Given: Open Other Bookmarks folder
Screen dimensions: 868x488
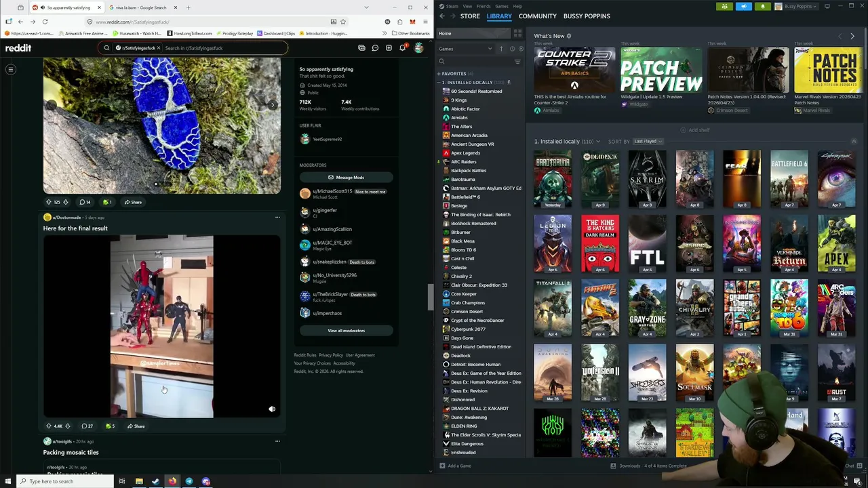Looking at the screenshot, I should [x=411, y=33].
